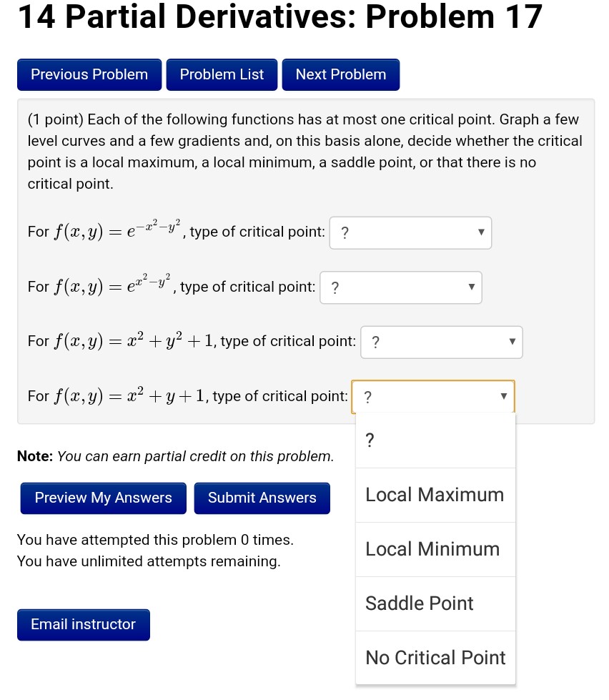
Task: Click the Email instructor button
Action: (x=83, y=624)
